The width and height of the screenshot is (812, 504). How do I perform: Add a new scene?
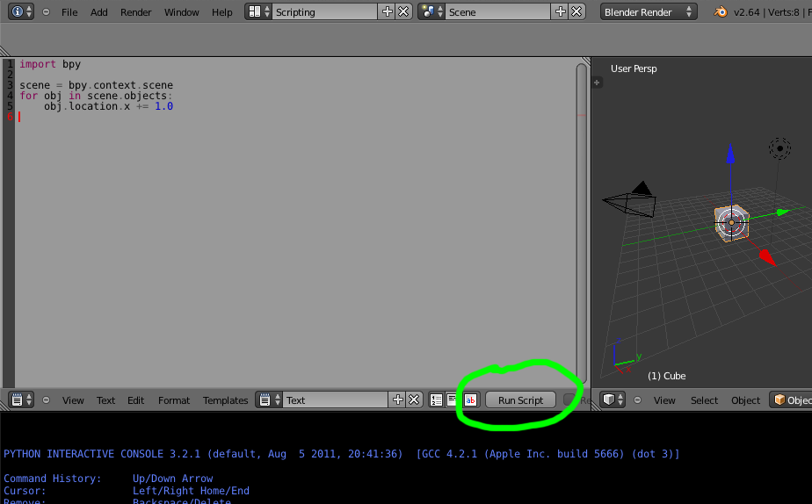point(561,12)
